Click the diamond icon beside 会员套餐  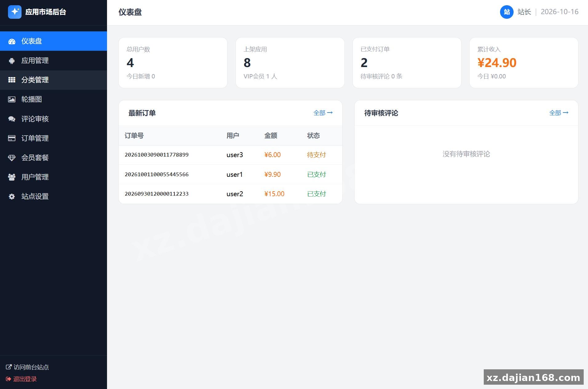[x=12, y=158]
